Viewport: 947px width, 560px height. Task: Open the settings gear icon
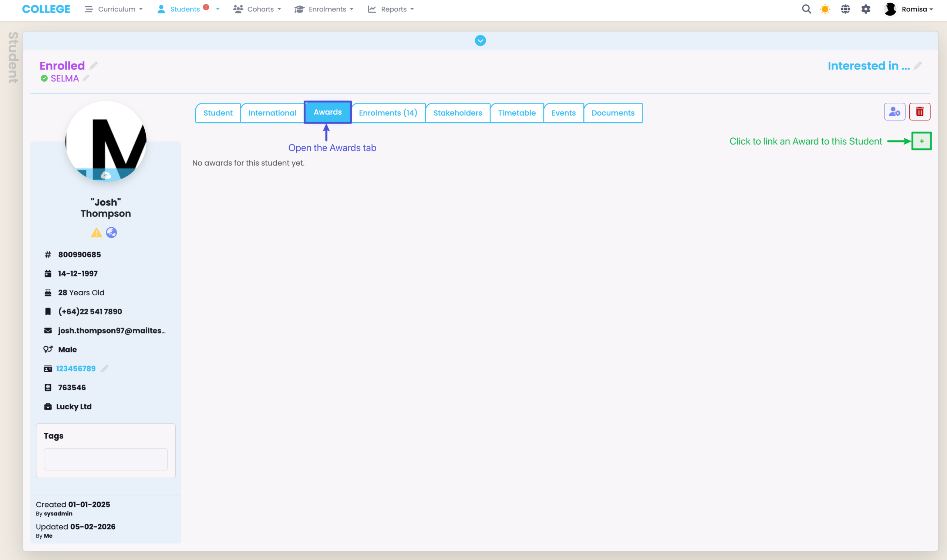point(866,9)
